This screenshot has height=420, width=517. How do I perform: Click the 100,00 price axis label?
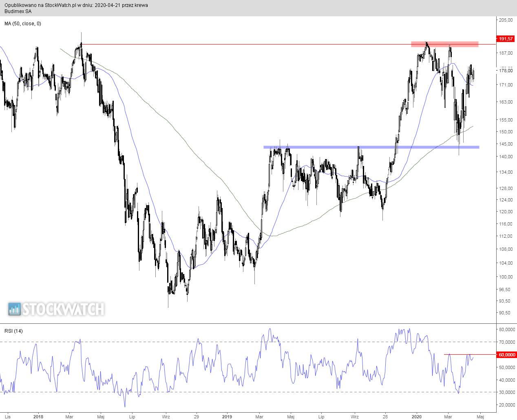(506, 276)
